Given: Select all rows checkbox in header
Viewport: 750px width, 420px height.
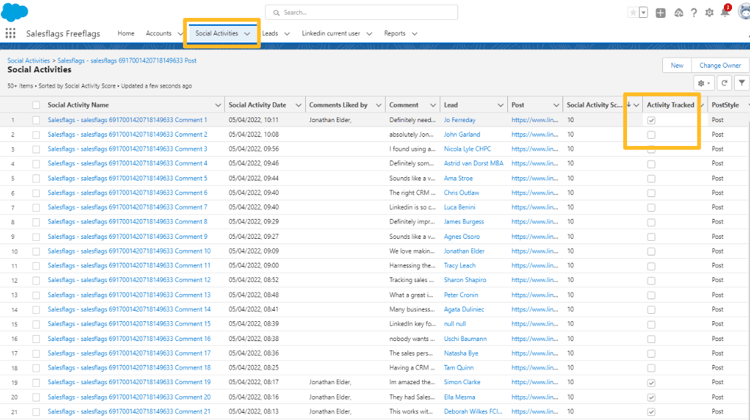Looking at the screenshot, I should 36,105.
